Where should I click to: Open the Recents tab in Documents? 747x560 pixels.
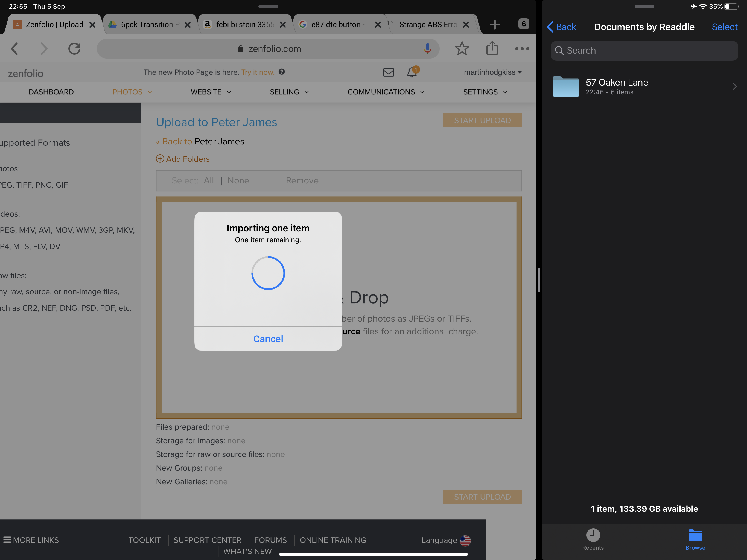click(x=593, y=539)
